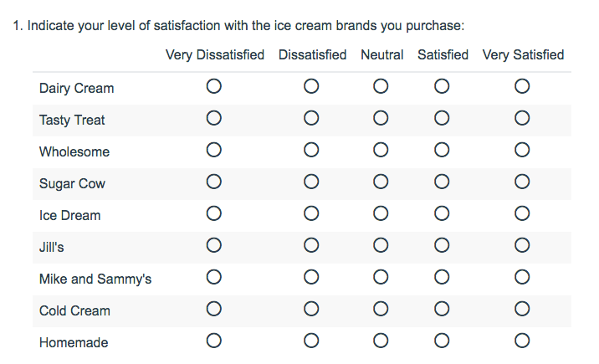Select Very Dissatisfied for Homemade
The image size is (599, 364).
click(214, 341)
